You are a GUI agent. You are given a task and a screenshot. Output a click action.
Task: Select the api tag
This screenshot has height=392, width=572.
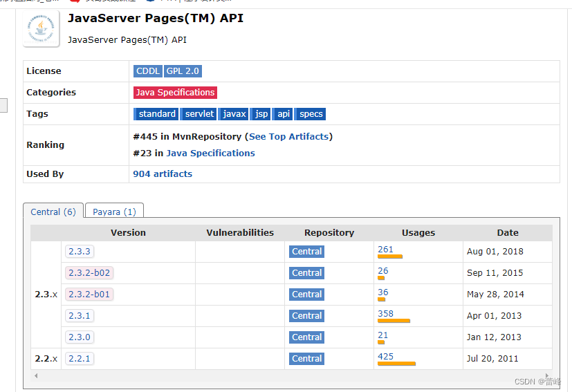point(283,114)
